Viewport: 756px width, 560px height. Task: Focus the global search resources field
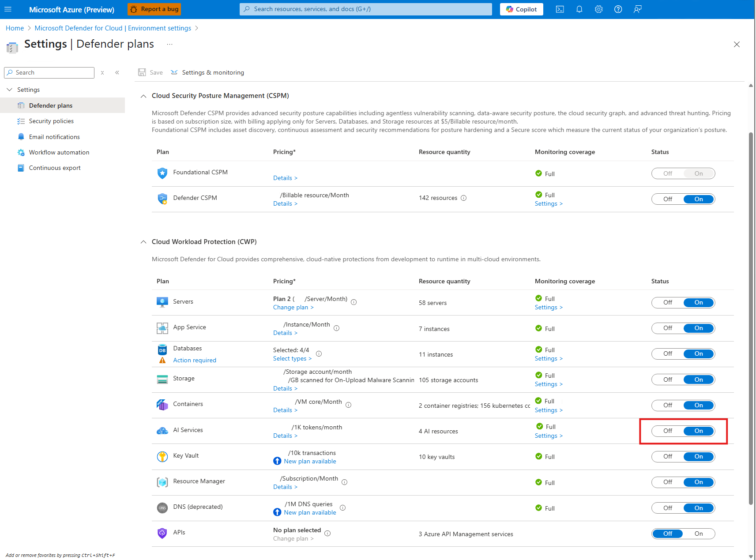pos(366,9)
